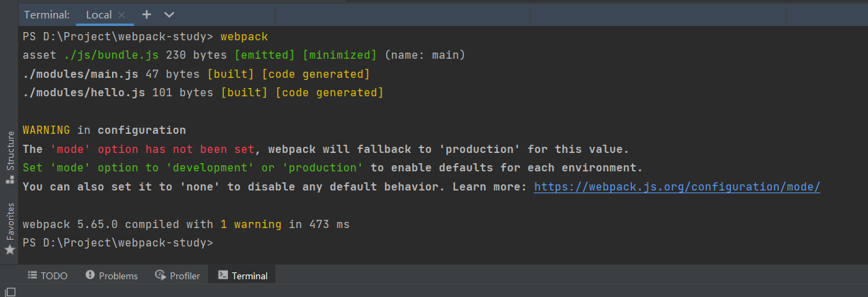The height and width of the screenshot is (297, 868).
Task: Expand the terminal sessions dropdown chevron
Action: [169, 14]
